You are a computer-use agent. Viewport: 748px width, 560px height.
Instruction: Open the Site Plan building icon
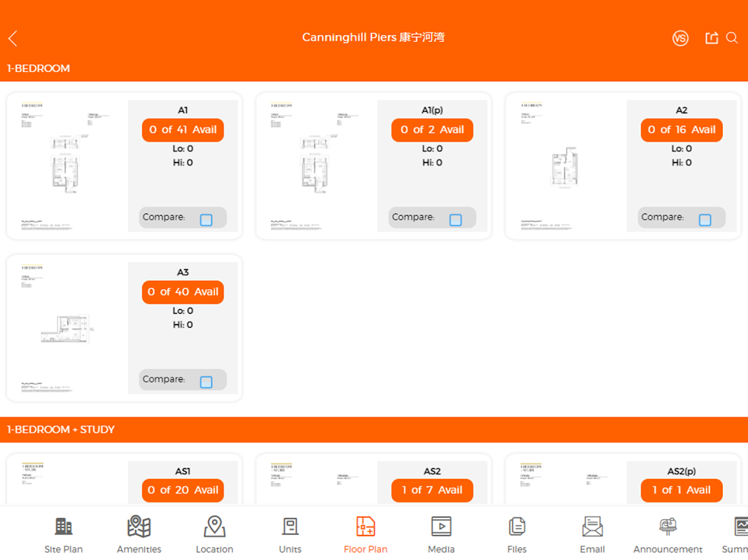click(64, 526)
